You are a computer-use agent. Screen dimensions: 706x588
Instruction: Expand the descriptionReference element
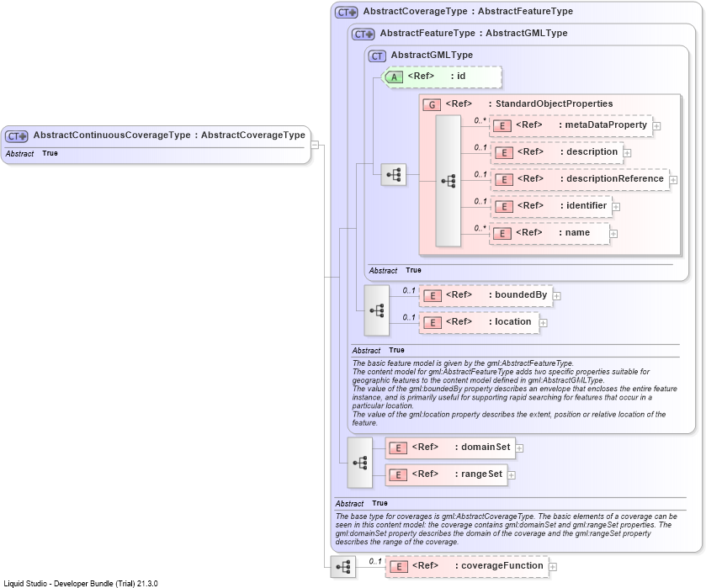(673, 180)
